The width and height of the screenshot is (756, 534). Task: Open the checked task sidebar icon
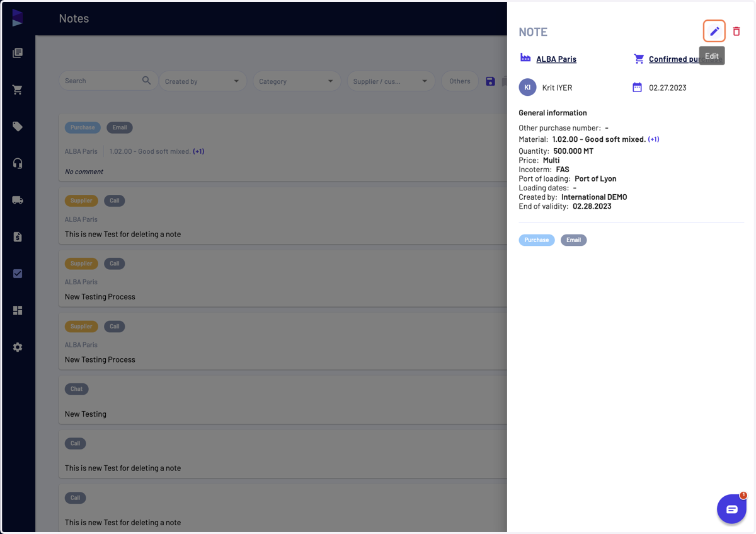[18, 274]
